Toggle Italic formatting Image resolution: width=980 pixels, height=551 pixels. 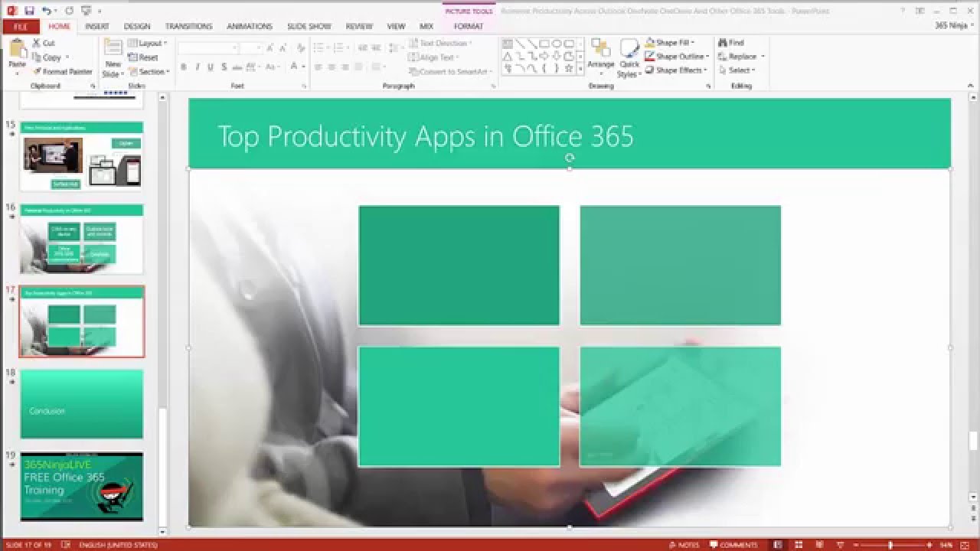coord(197,67)
